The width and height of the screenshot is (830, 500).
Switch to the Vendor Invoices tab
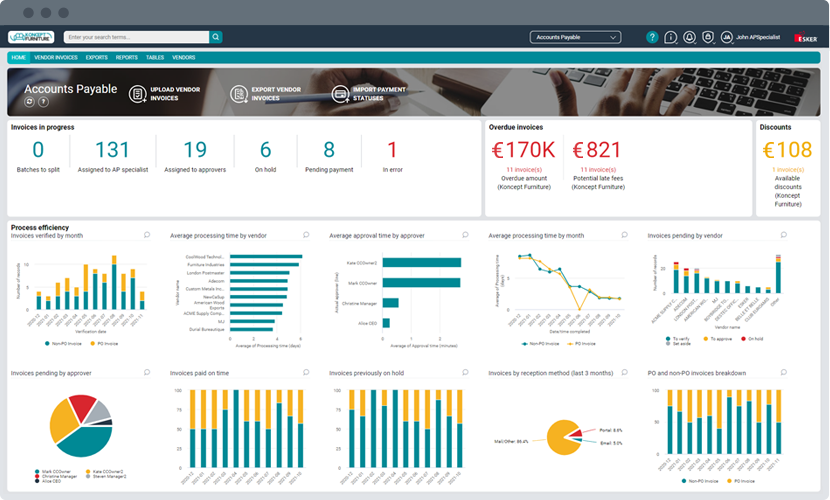point(56,57)
